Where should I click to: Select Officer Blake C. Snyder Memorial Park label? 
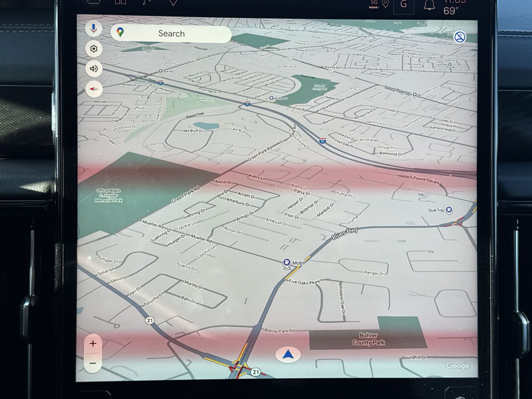click(x=108, y=195)
